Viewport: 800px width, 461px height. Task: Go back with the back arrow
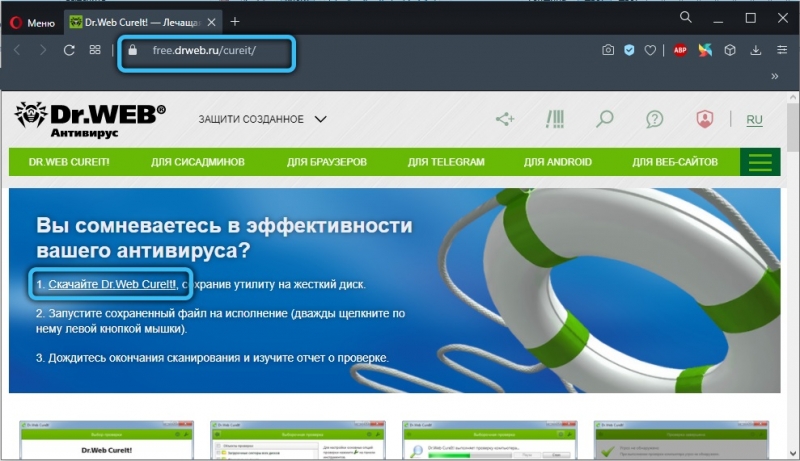(17, 50)
